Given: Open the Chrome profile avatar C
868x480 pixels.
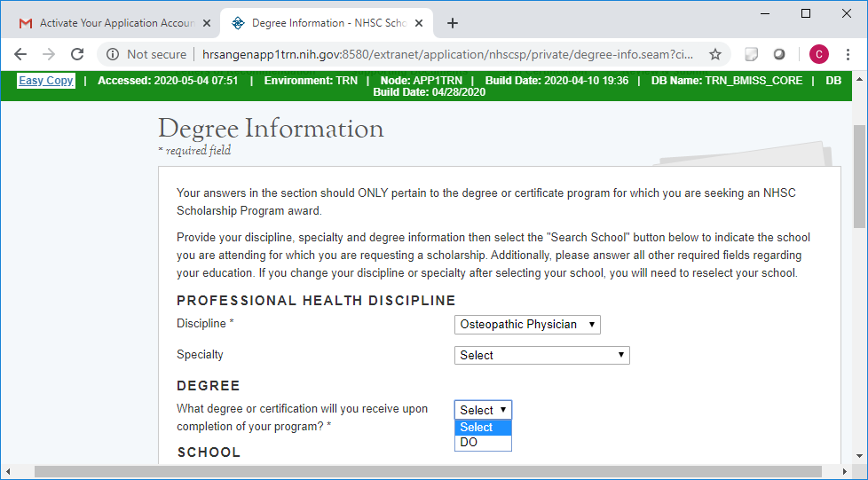Looking at the screenshot, I should pyautogui.click(x=818, y=54).
